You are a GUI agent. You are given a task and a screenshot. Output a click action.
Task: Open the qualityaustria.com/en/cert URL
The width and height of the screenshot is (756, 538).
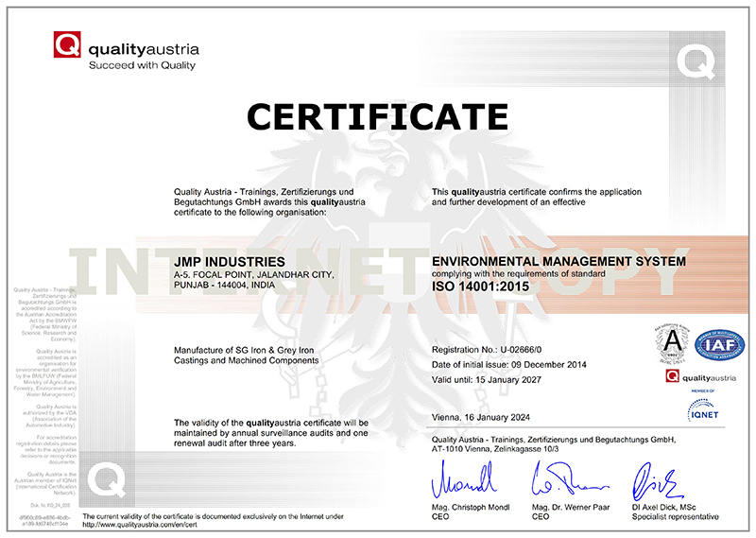(140, 525)
